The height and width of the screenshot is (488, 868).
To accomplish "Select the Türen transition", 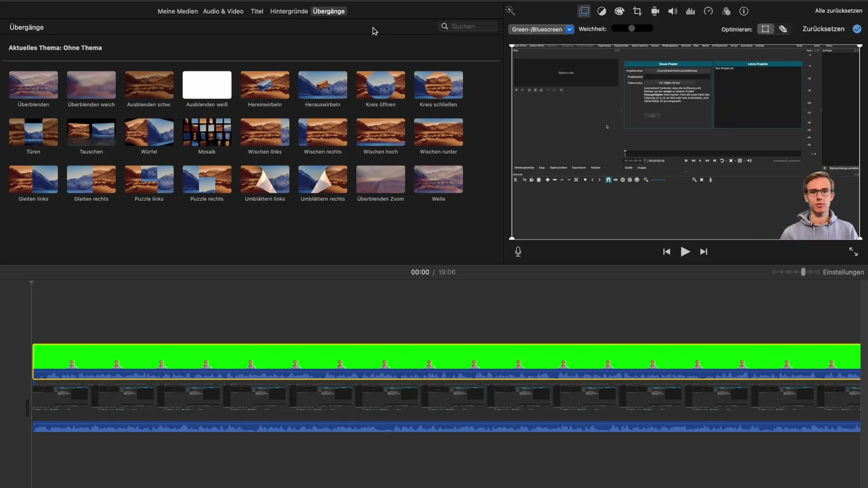I will tap(33, 132).
